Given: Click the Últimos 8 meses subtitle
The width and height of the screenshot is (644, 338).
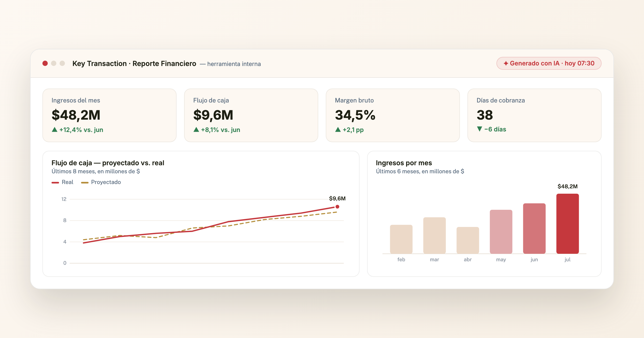Looking at the screenshot, I should pos(96,171).
